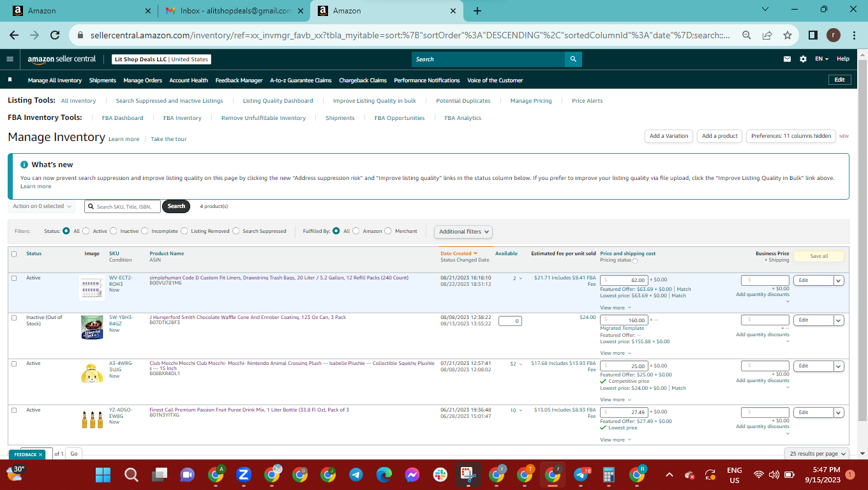Open the Zoom app in the taskbar
This screenshot has height=490, width=868.
point(244,475)
